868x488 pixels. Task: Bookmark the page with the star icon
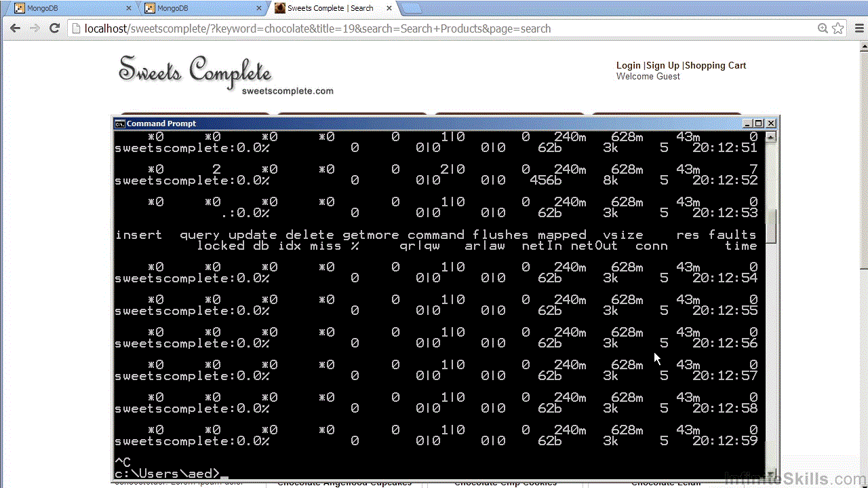click(x=838, y=29)
